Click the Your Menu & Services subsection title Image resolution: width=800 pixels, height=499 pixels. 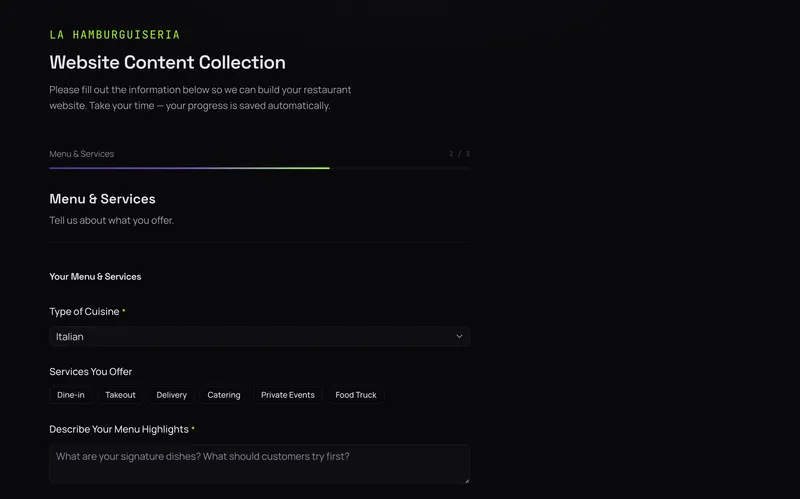pos(95,276)
